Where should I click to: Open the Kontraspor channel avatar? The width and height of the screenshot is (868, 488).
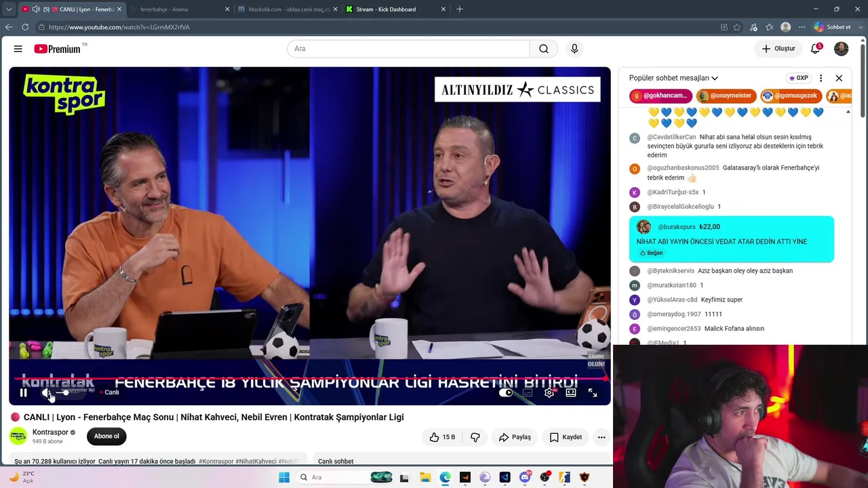coord(18,436)
